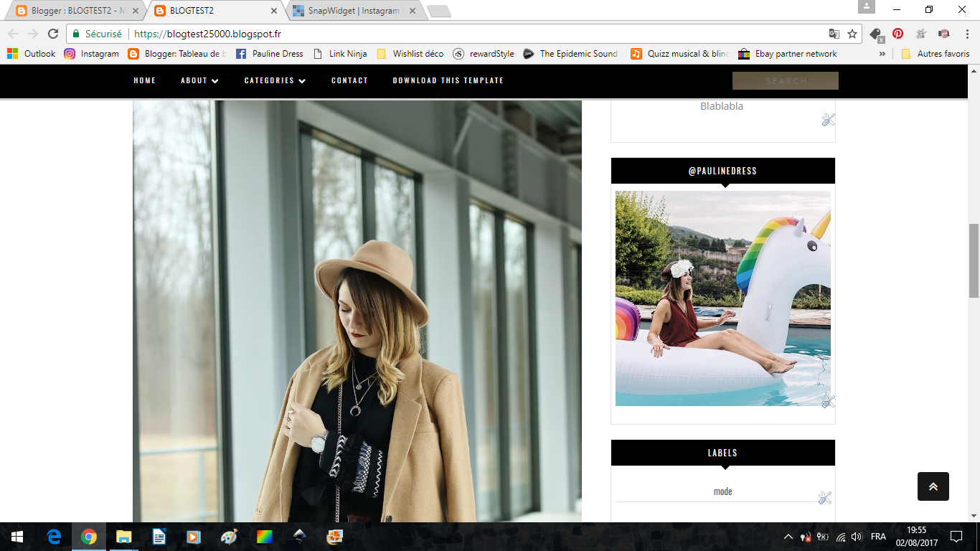
Task: Click the translate page icon in address bar
Action: coord(834,34)
